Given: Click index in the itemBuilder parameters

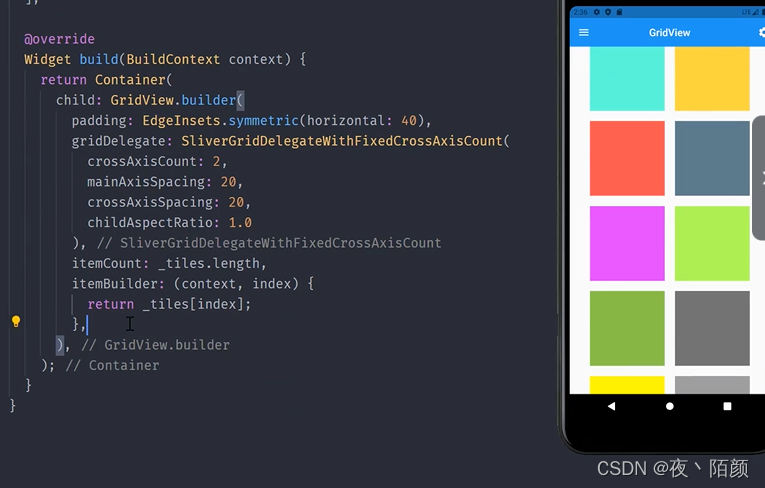Looking at the screenshot, I should [x=271, y=284].
